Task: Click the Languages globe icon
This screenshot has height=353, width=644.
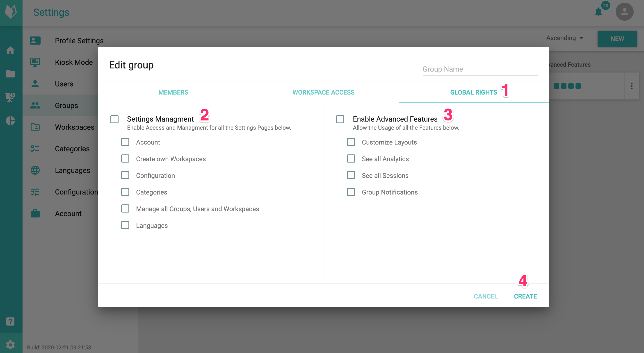Action: [x=35, y=170]
